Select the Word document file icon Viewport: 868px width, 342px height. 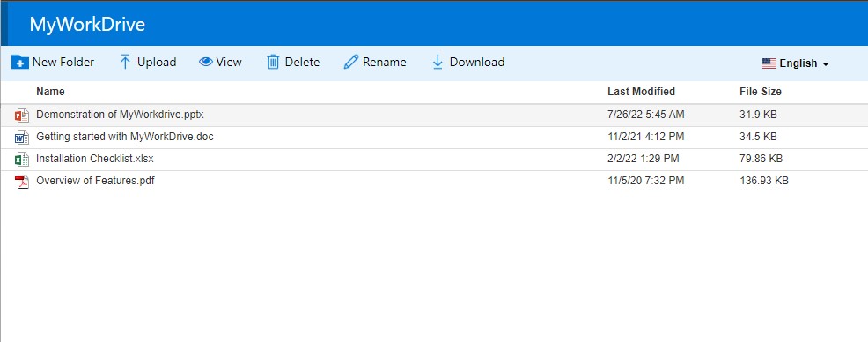(22, 138)
